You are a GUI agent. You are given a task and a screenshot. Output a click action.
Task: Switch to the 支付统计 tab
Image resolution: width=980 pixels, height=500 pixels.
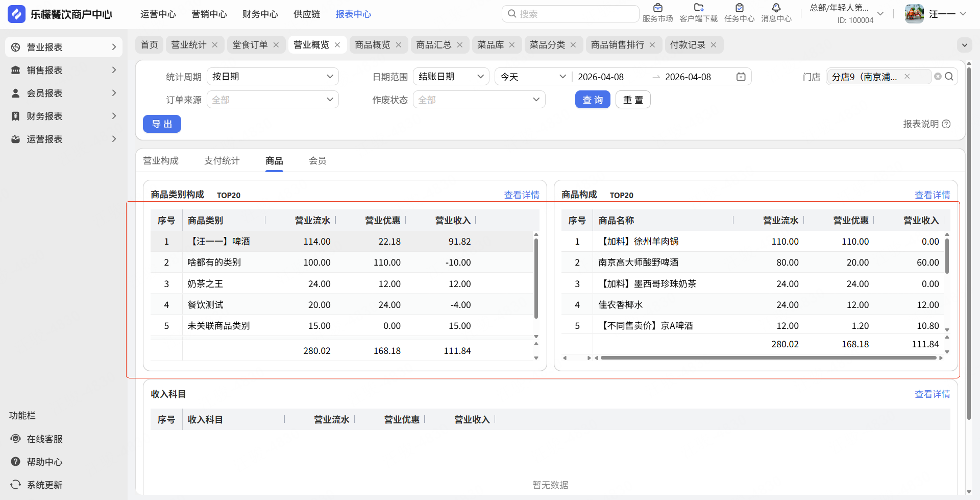(222, 161)
